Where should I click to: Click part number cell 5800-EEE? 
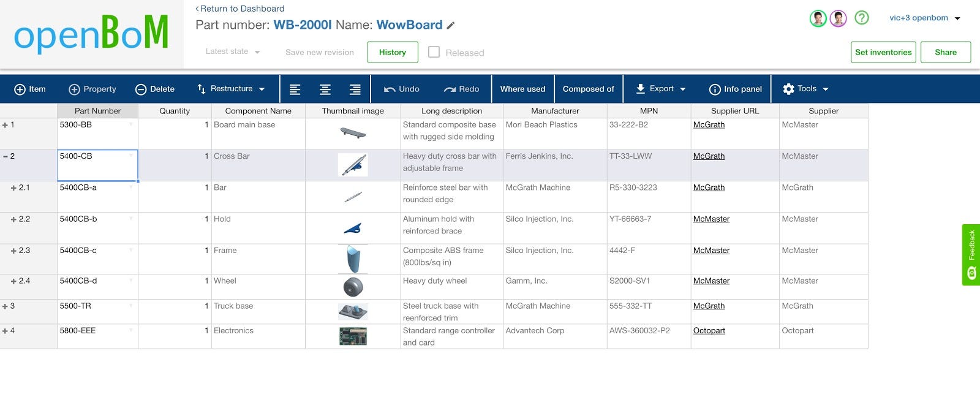(x=97, y=336)
